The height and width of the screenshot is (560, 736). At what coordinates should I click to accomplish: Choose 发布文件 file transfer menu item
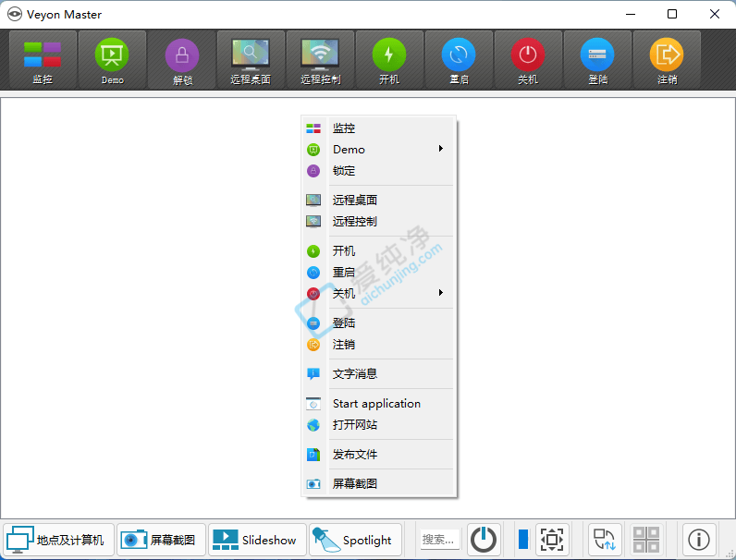[x=379, y=455]
